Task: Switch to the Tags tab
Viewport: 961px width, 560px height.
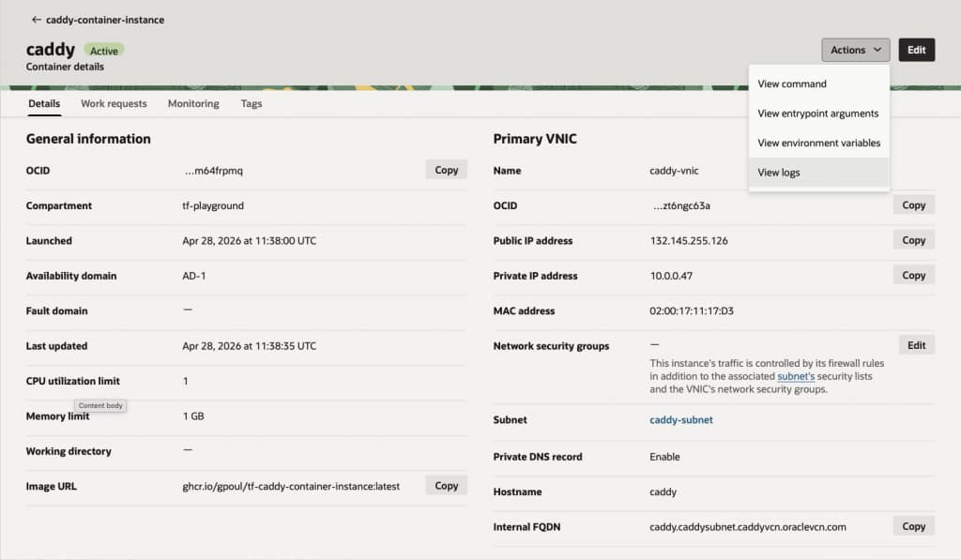Action: [x=252, y=103]
